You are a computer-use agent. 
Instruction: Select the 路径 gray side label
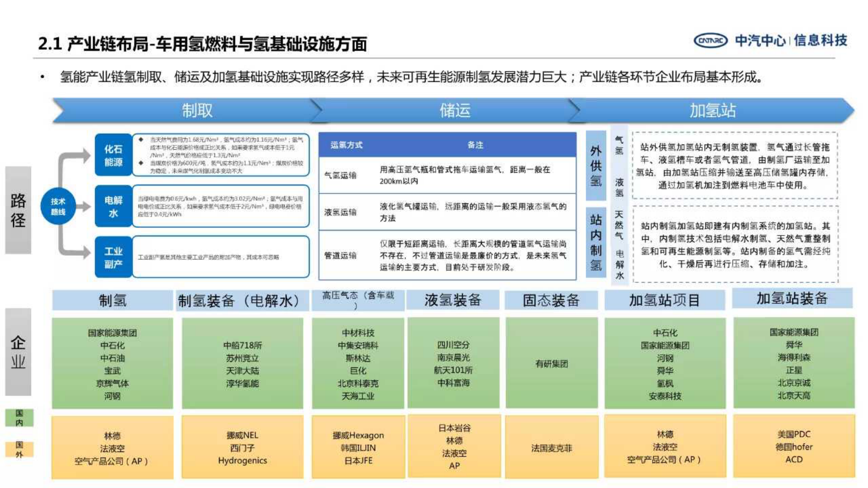click(x=18, y=210)
